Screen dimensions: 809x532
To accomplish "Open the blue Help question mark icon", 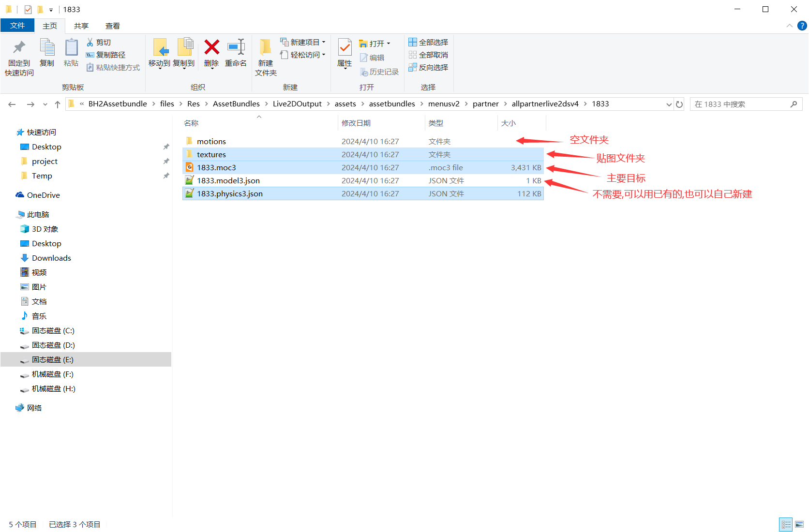I will (802, 26).
